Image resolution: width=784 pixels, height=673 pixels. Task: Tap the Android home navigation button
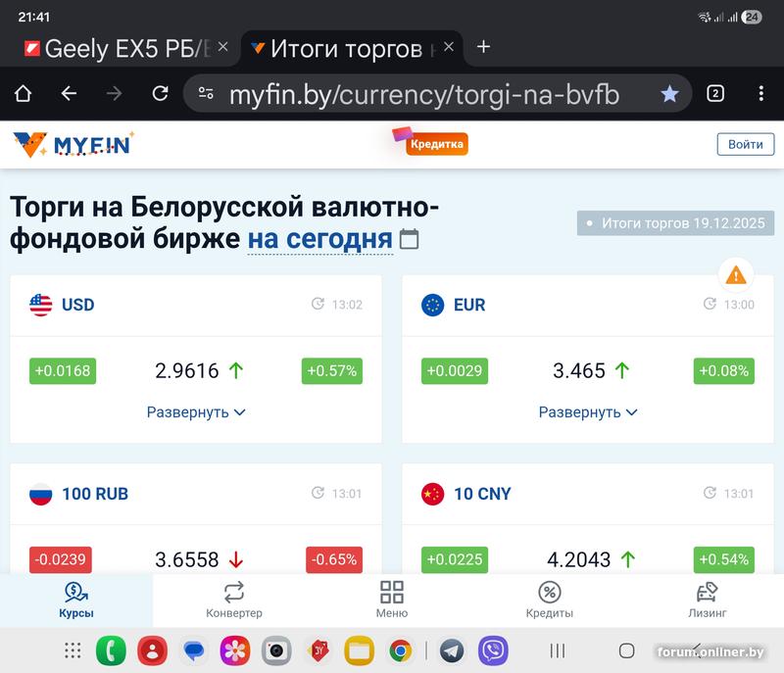[626, 650]
